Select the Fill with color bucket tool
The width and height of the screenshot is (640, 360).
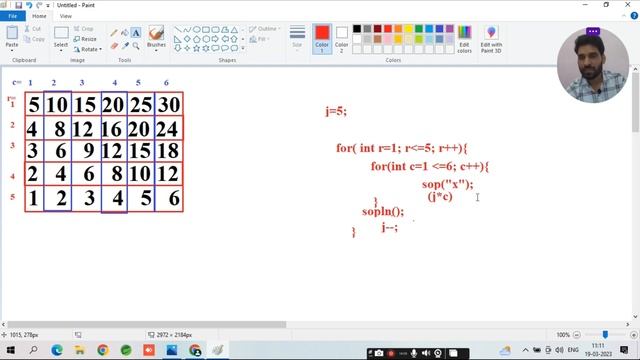point(125,33)
